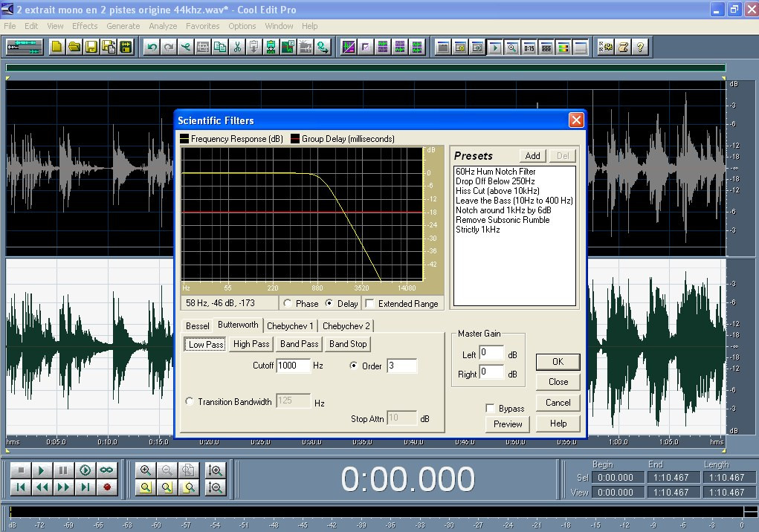Enable the infinity Play Looped button
The height and width of the screenshot is (532, 759).
pos(107,470)
